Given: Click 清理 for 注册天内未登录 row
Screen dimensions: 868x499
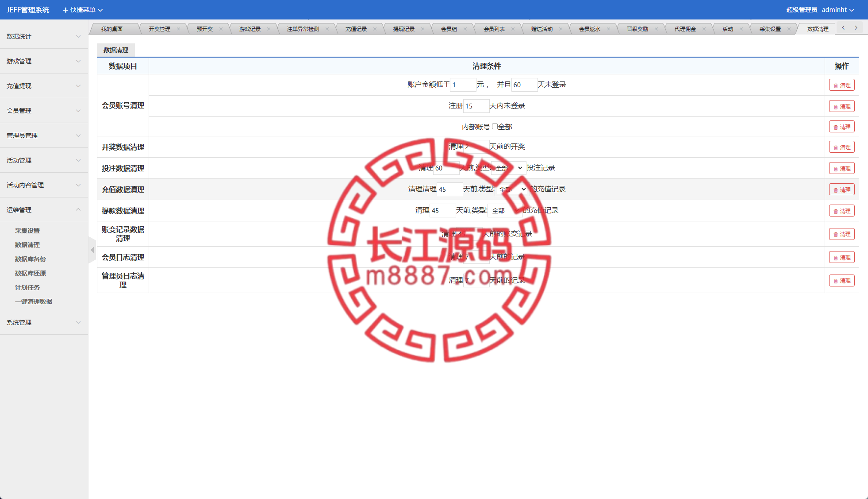Looking at the screenshot, I should 841,106.
